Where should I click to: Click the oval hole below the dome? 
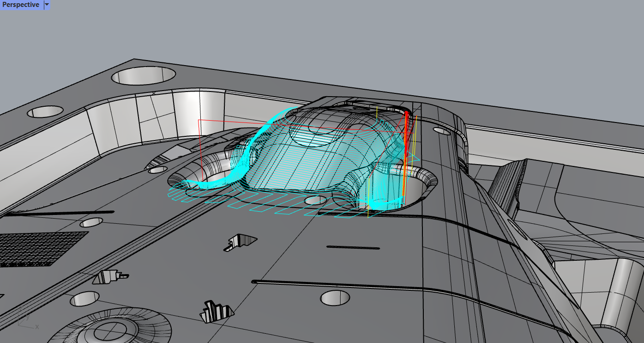click(x=316, y=200)
